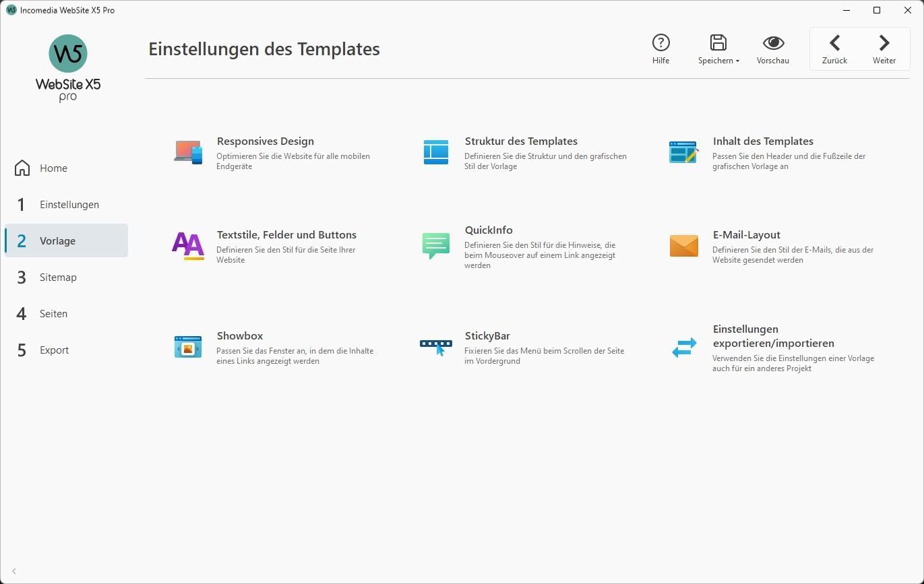Go to step 1 Einstellungen

click(x=66, y=205)
